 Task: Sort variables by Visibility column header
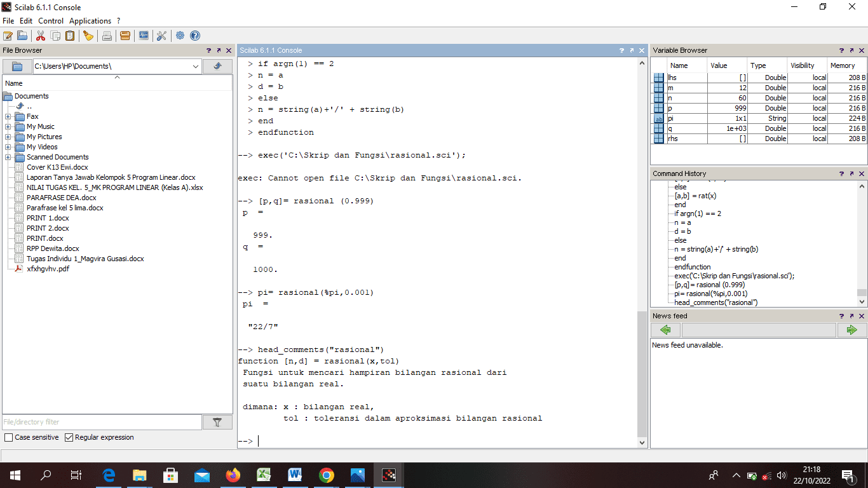[806, 65]
